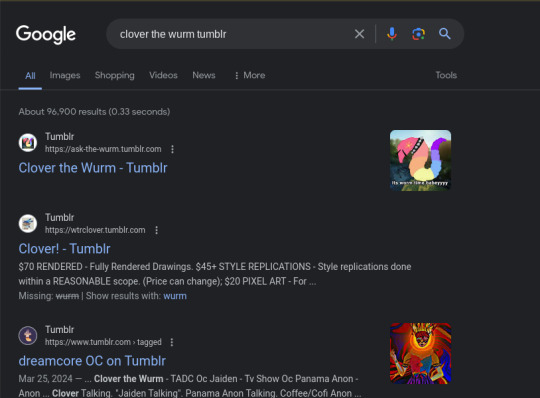Screen dimensions: 540x398
Task: Start voice search with the microphone icon
Action: (392, 34)
